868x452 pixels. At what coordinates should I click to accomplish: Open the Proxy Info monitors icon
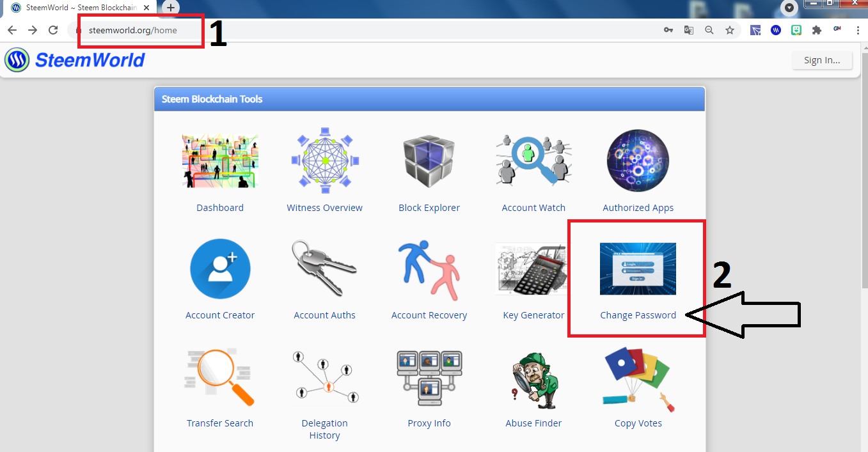click(x=429, y=377)
